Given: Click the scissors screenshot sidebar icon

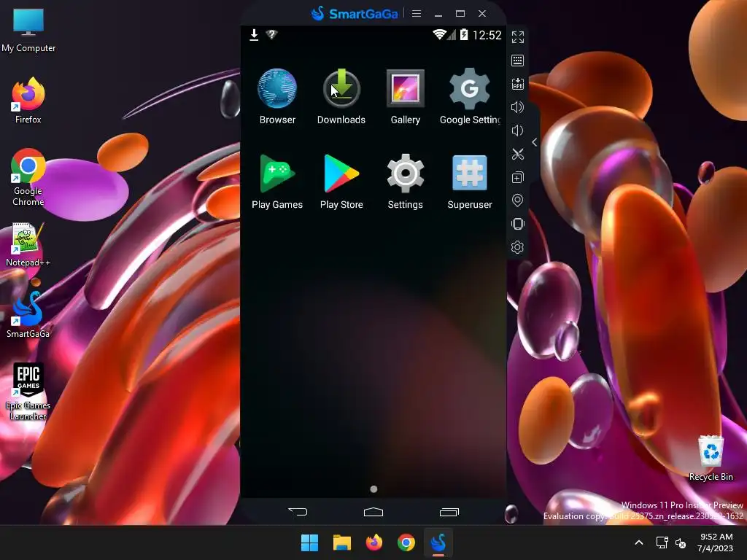Looking at the screenshot, I should [x=518, y=154].
